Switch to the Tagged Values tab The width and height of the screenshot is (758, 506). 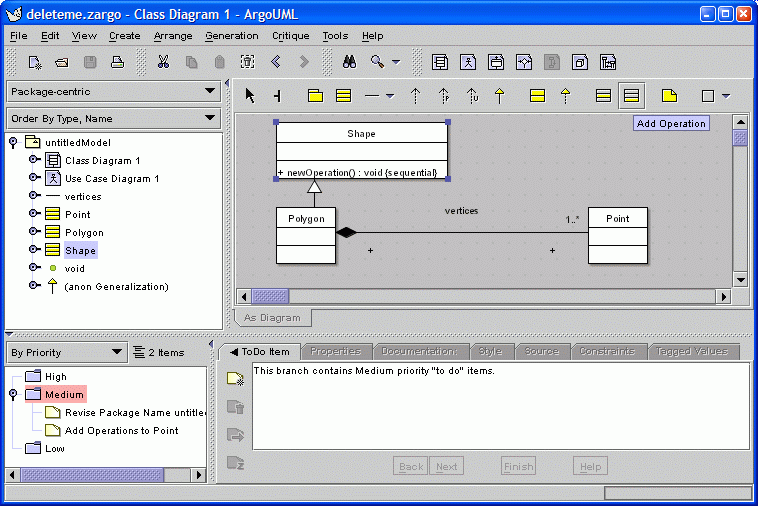(x=692, y=351)
